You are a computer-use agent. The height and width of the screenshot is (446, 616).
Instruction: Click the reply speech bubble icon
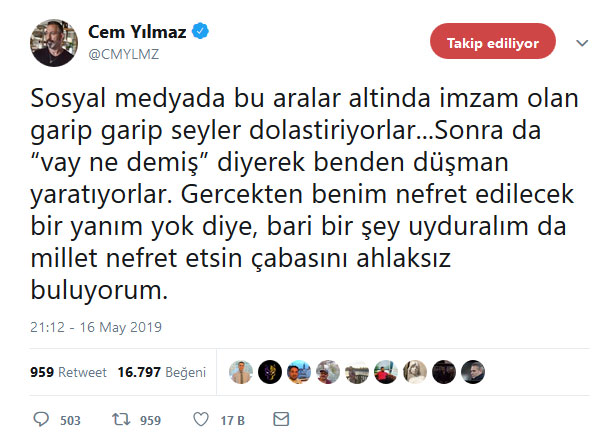coord(41,419)
